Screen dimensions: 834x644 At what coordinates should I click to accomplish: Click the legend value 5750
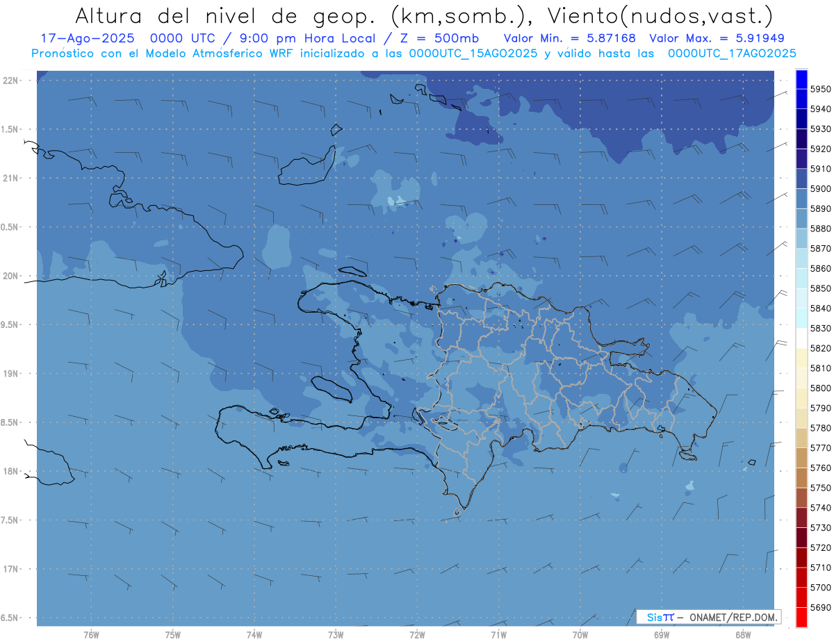click(820, 488)
